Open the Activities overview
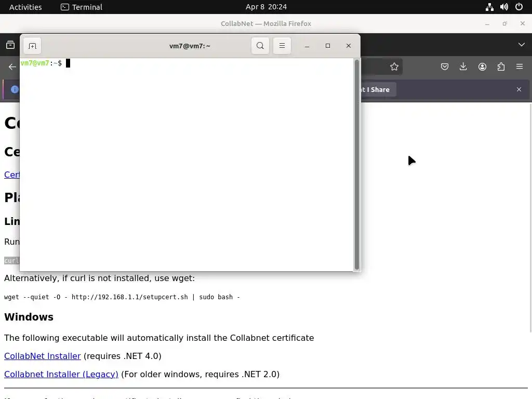 point(25,7)
